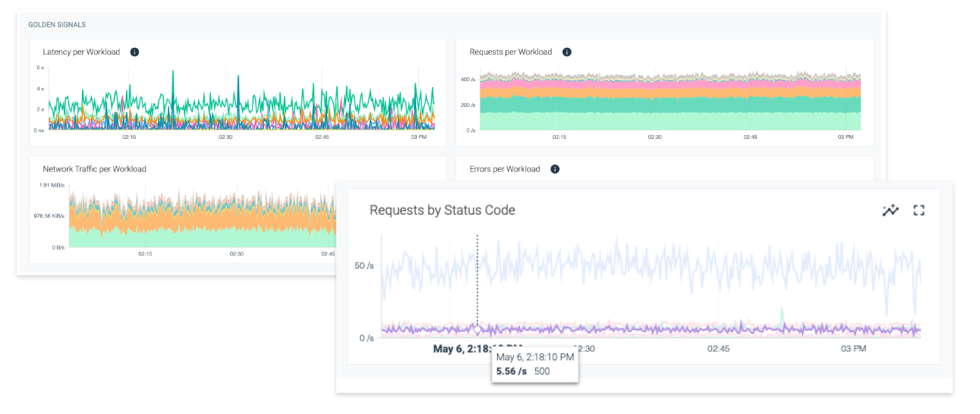Open the anomaly trend icon in Requests by Status Code
The width and height of the screenshot is (980, 414).
[890, 210]
